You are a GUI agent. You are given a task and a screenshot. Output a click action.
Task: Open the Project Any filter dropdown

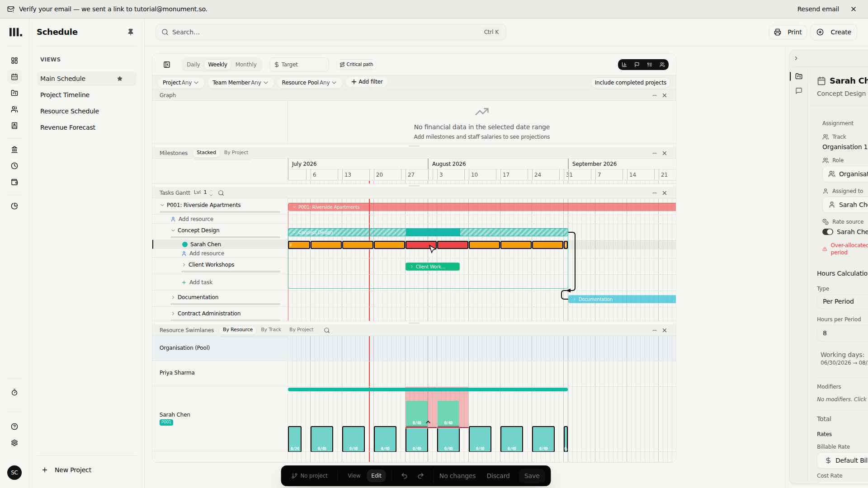coord(180,83)
